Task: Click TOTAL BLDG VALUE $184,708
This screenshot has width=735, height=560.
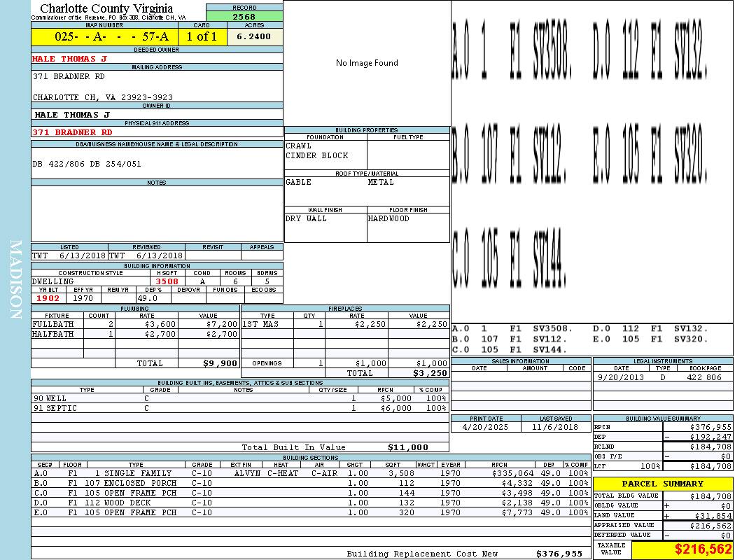Action: [x=710, y=496]
